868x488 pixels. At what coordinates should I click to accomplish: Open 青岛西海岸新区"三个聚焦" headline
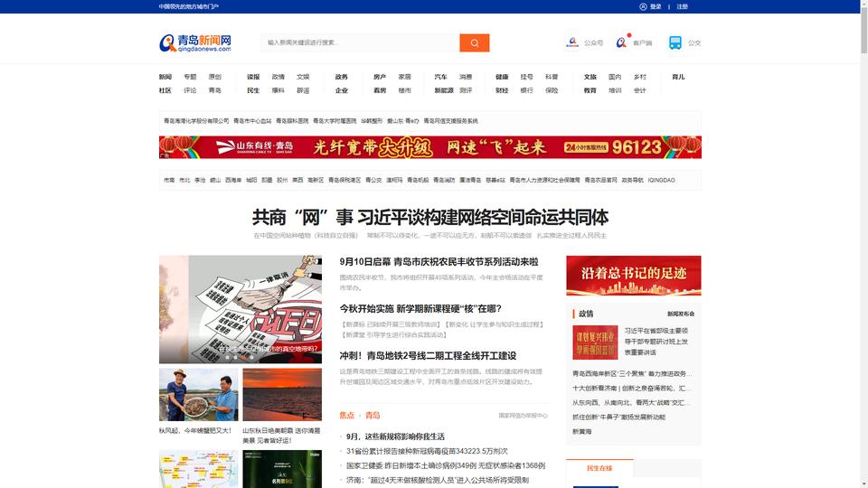[632, 374]
